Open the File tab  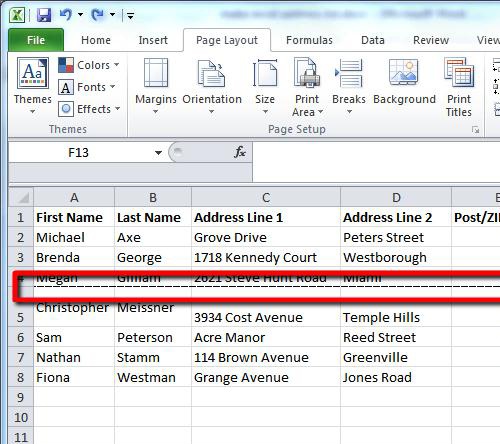click(x=36, y=40)
